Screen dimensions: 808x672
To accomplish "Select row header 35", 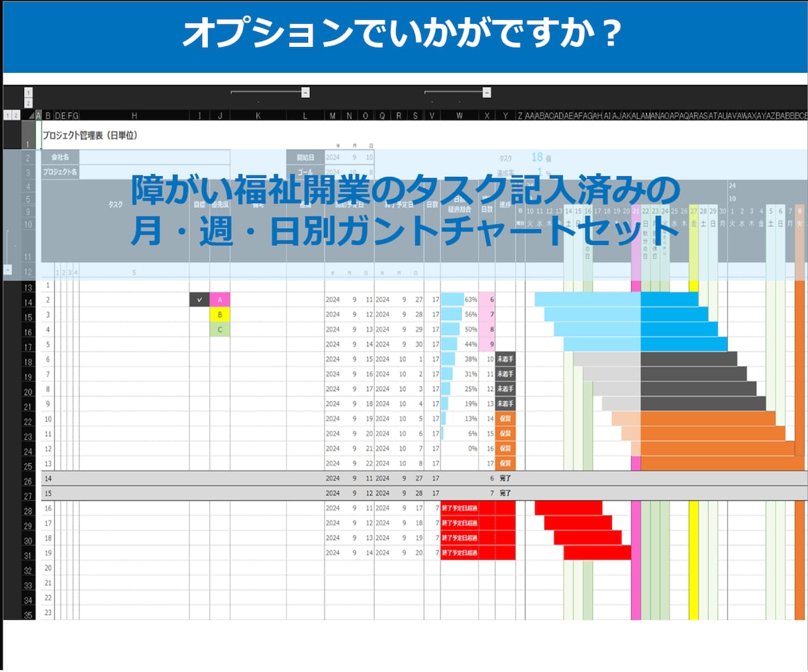I will (28, 615).
